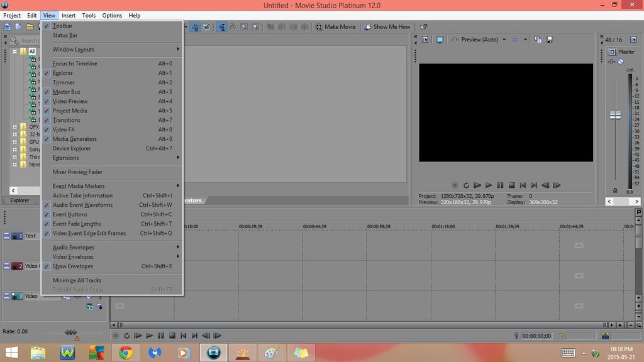This screenshot has height=362, width=644.
Task: Click the Make Movie toolbar button
Action: (x=335, y=27)
